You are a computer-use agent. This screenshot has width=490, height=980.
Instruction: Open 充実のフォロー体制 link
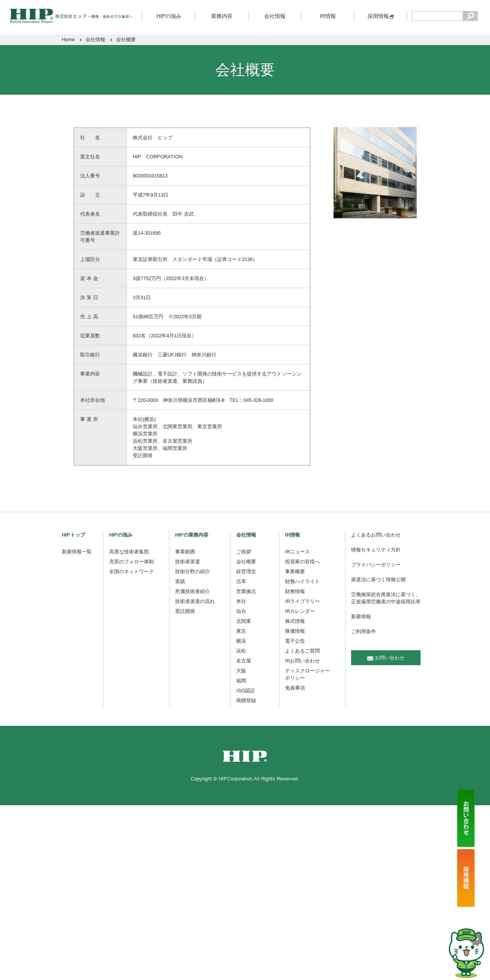[x=131, y=562]
